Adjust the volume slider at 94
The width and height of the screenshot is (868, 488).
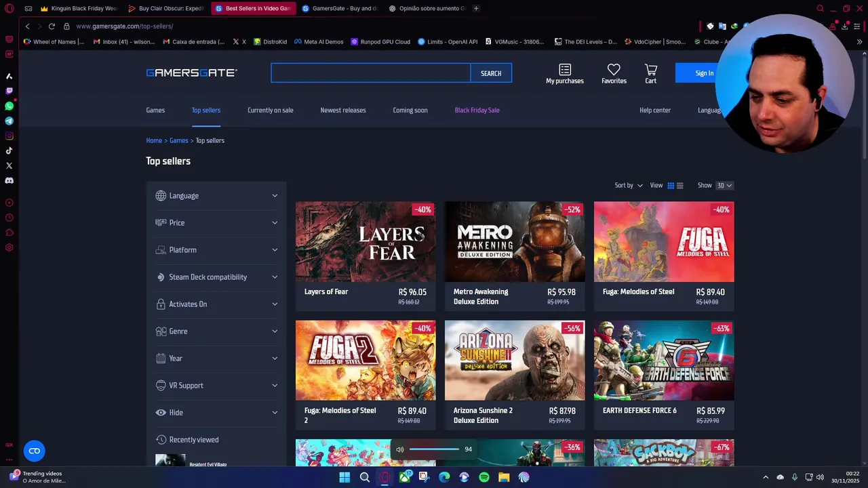click(x=434, y=449)
